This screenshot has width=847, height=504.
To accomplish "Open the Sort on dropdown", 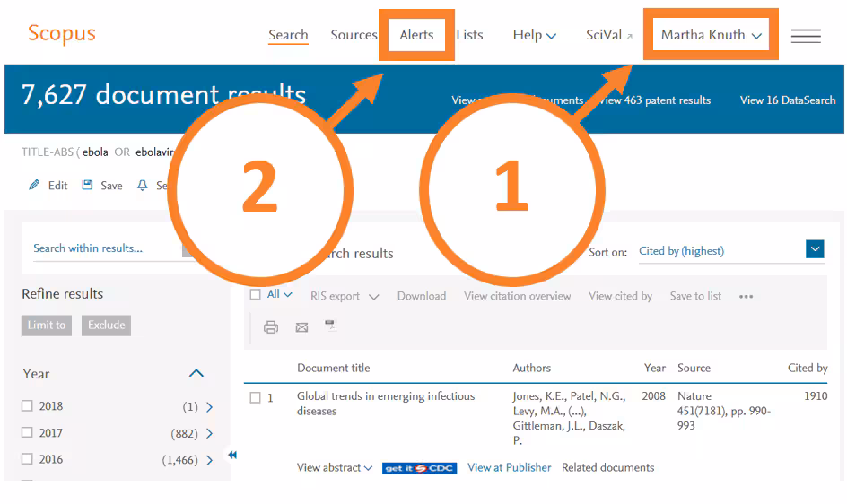I will (815, 249).
